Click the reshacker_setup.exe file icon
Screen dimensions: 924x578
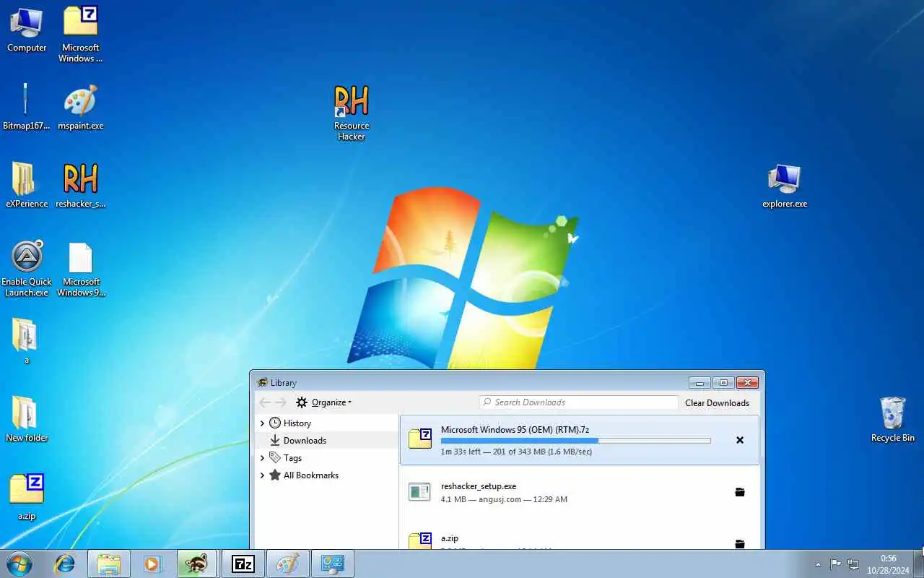[x=420, y=492]
